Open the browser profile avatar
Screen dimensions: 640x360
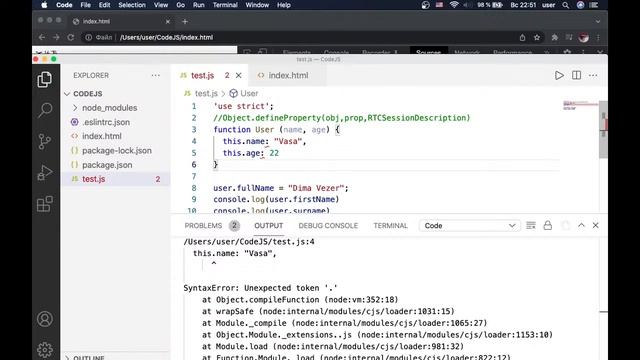pyautogui.click(x=584, y=37)
